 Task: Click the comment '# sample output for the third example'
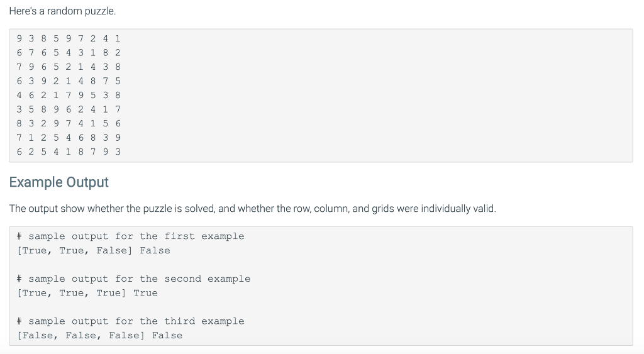[131, 321]
